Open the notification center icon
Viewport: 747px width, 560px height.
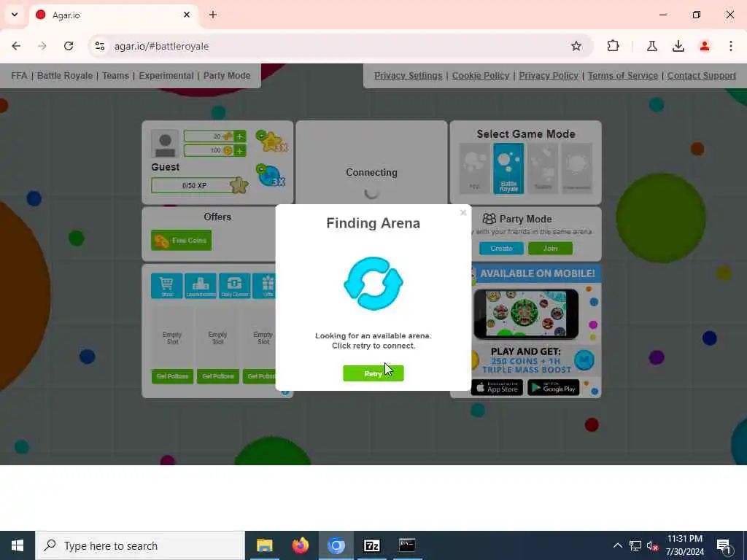tap(724, 546)
